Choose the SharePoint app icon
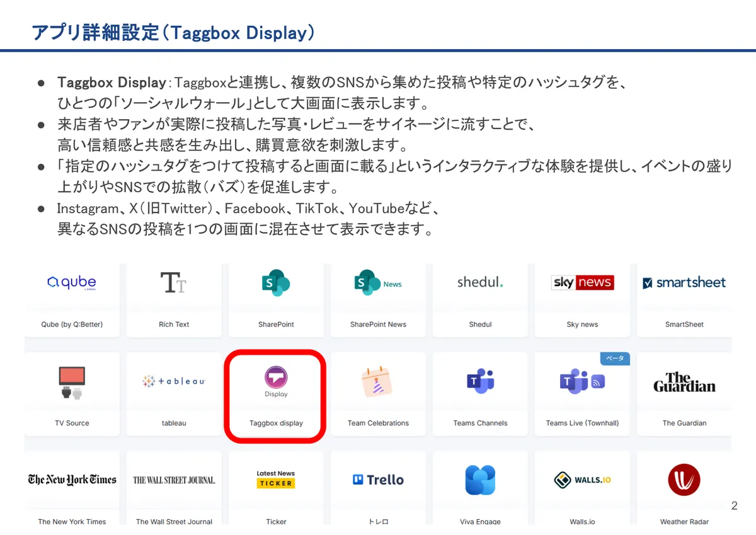Viewport: 756px width, 535px height. [x=276, y=283]
